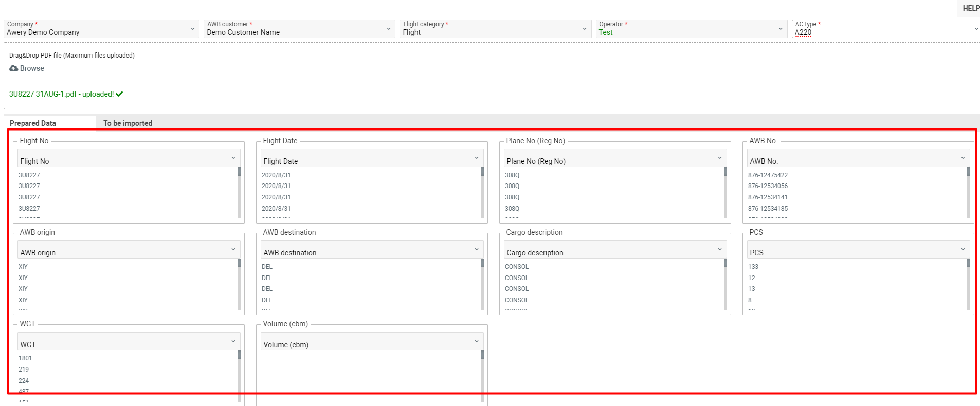Expand the AWB No. mapping dropdown
Viewport: 980px width, 406px height.
click(x=858, y=158)
